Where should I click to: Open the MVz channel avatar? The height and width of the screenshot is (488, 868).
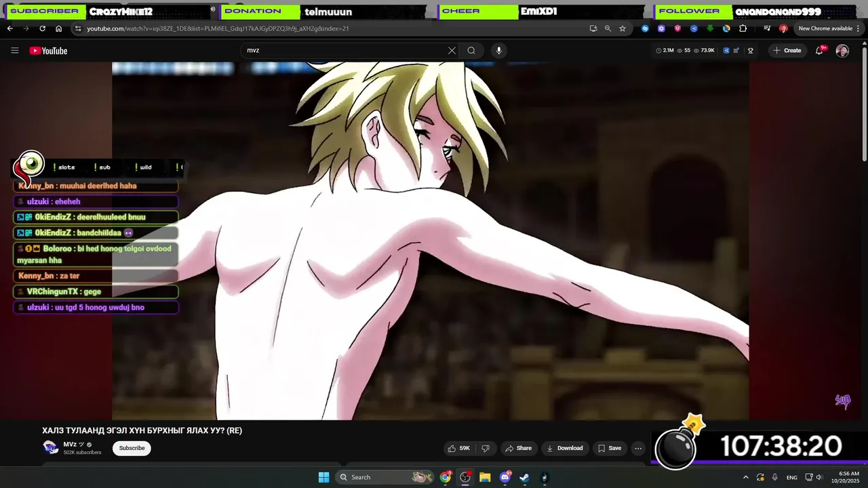[51, 447]
